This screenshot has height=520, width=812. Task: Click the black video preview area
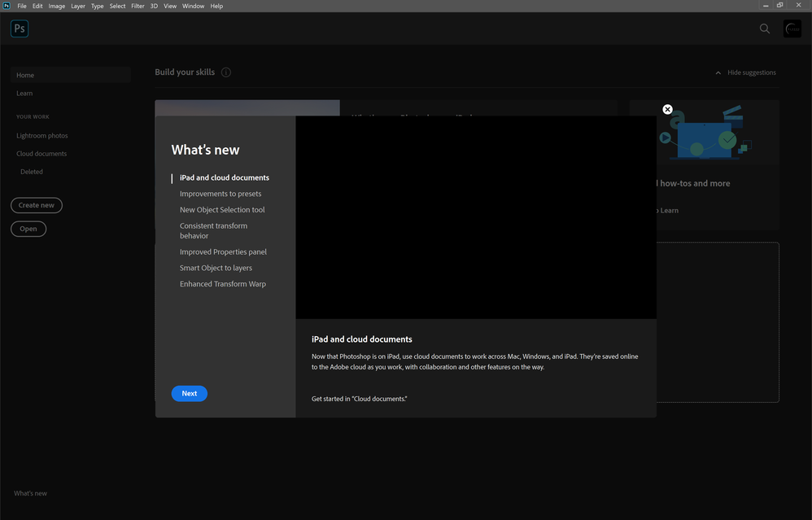(x=476, y=217)
